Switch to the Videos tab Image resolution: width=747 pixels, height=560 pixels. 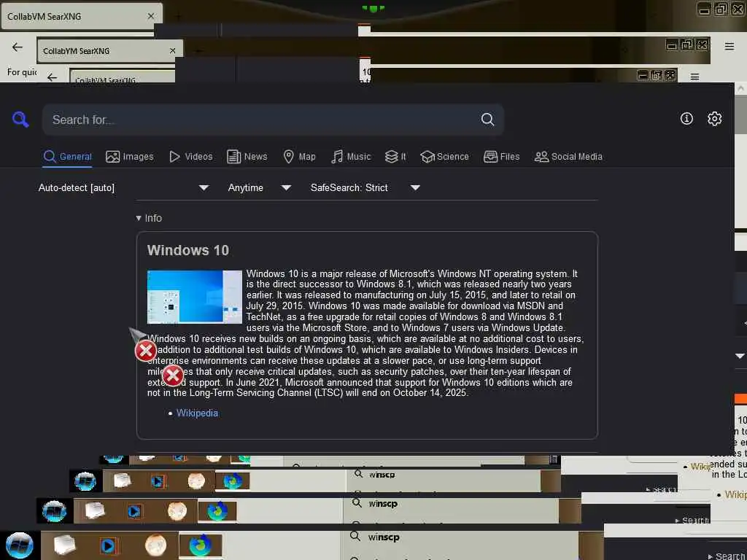coord(190,157)
